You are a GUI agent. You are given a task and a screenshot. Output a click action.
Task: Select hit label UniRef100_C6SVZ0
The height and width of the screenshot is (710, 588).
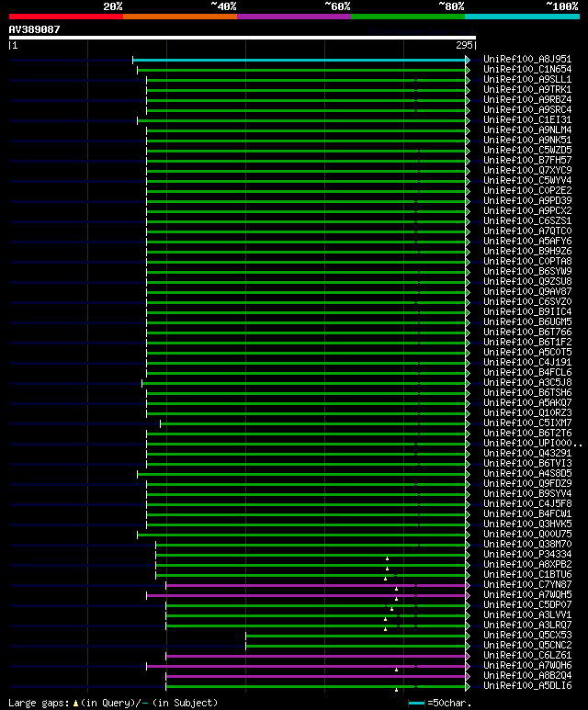click(x=527, y=301)
